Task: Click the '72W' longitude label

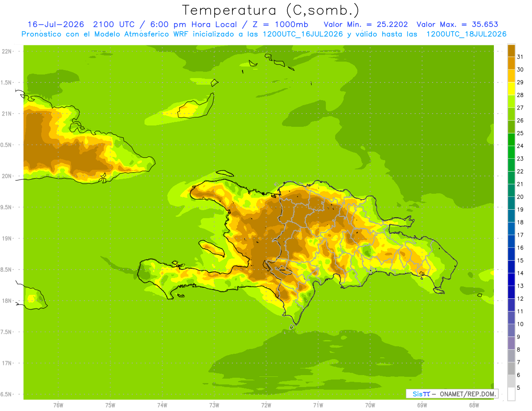Action: [x=266, y=405]
